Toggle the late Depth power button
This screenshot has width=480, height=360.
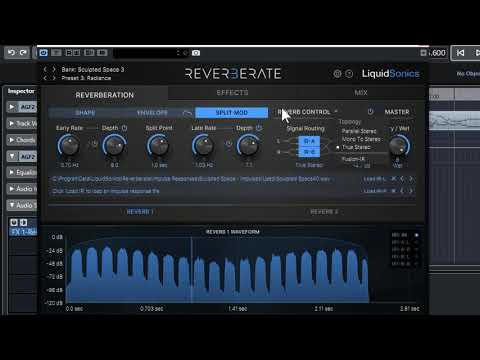pos(259,128)
